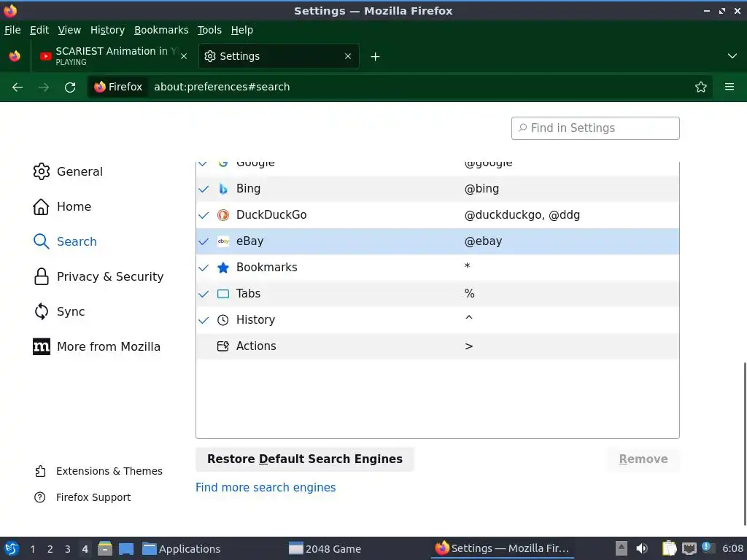
Task: Select the Search settings category
Action: click(65, 241)
